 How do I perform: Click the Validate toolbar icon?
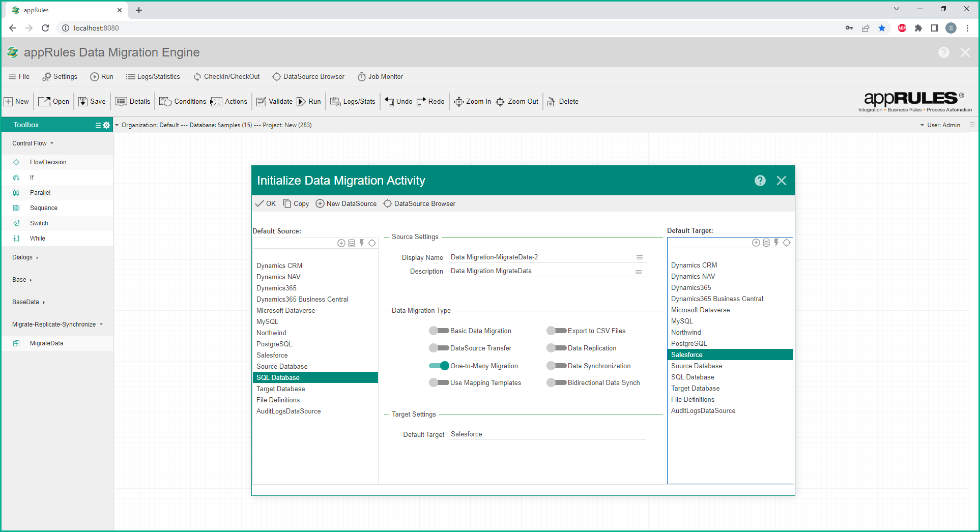point(262,102)
